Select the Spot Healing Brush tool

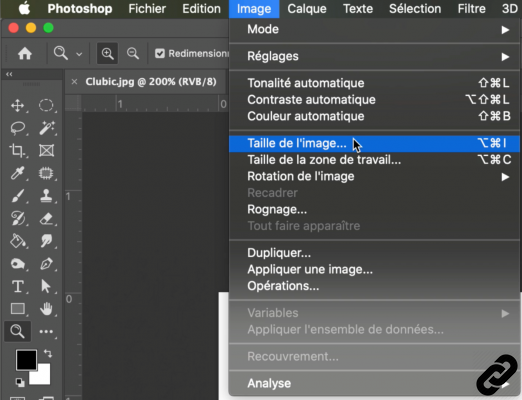[46, 173]
